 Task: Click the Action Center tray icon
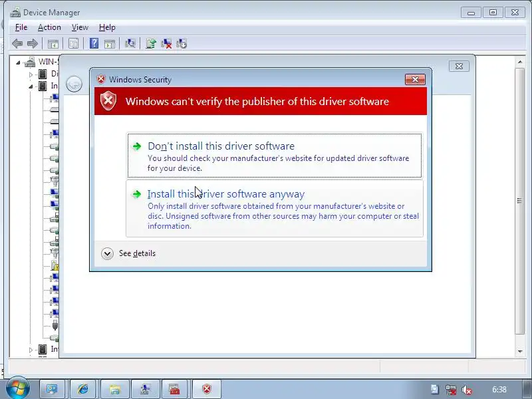[x=435, y=390]
